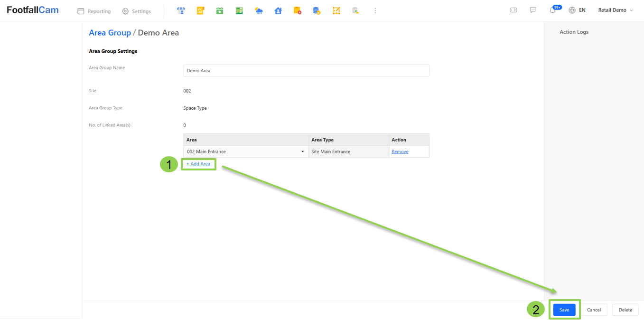Click the Area Group Name input field
Image resolution: width=644 pixels, height=320 pixels.
(x=306, y=71)
